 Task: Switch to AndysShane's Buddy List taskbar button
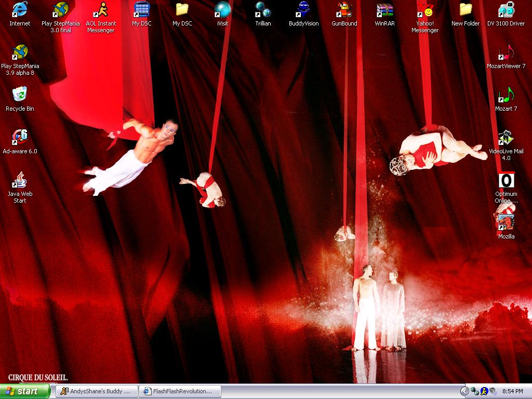pos(97,391)
